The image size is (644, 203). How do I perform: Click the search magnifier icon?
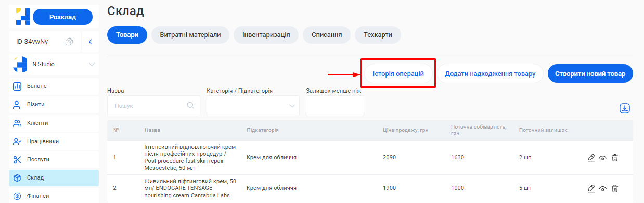coord(191,106)
